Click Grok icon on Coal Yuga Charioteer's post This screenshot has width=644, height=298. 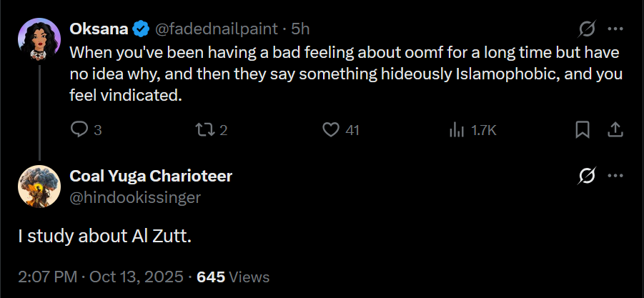tap(587, 177)
